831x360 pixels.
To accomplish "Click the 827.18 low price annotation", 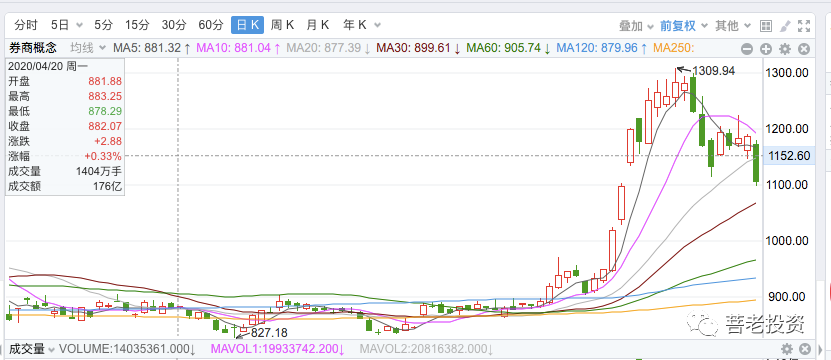I will 269,333.
